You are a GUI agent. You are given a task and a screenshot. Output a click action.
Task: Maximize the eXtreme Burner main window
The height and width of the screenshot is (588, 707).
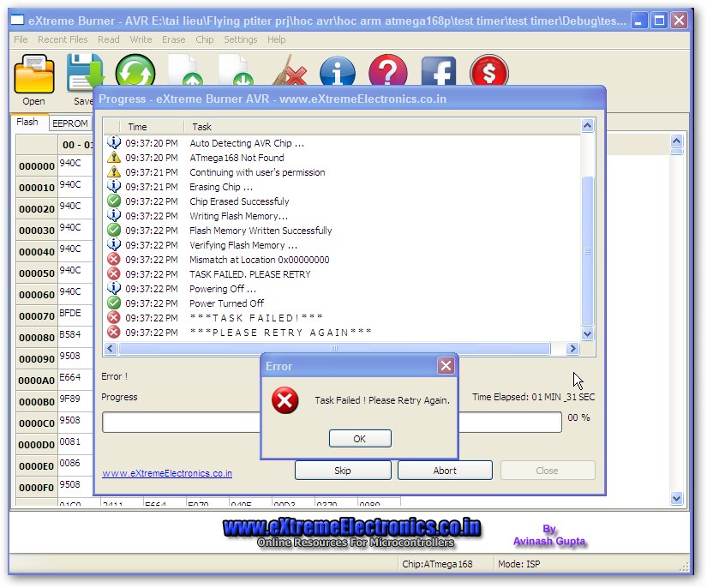659,21
